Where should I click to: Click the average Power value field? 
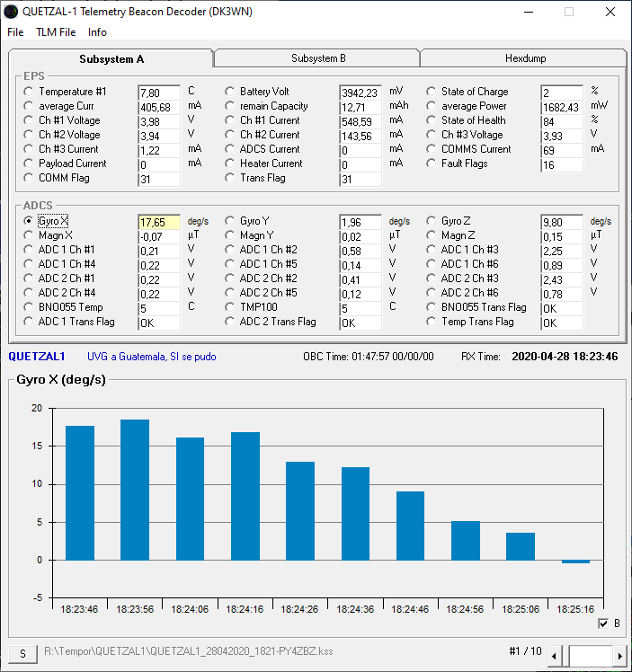tap(562, 107)
